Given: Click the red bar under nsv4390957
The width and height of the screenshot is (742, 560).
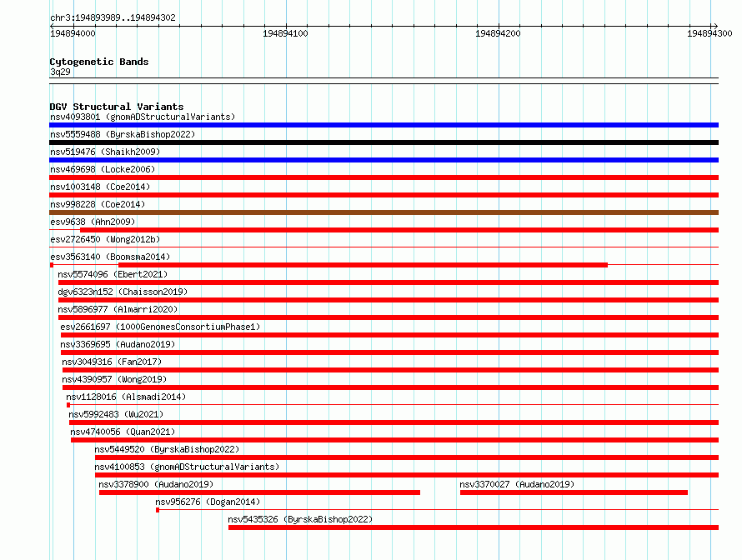Looking at the screenshot, I should tap(390, 387).
